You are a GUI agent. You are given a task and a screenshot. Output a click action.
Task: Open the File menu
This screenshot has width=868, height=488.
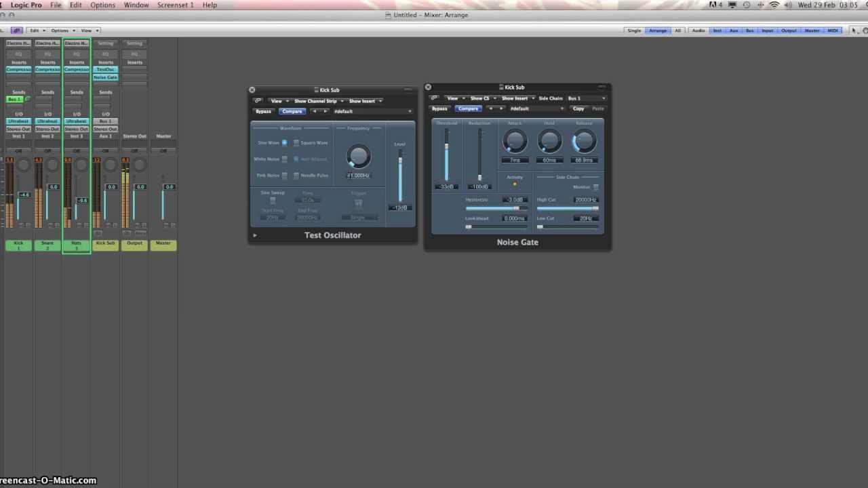pos(56,5)
